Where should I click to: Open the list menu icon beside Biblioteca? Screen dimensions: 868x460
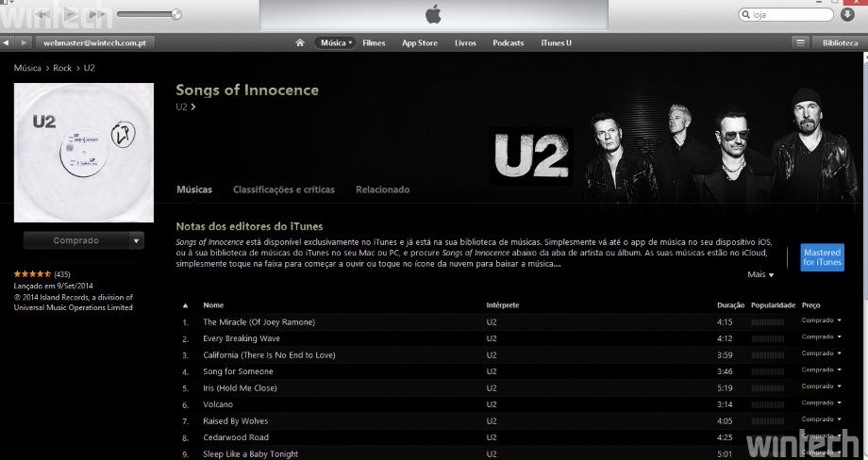[x=800, y=42]
